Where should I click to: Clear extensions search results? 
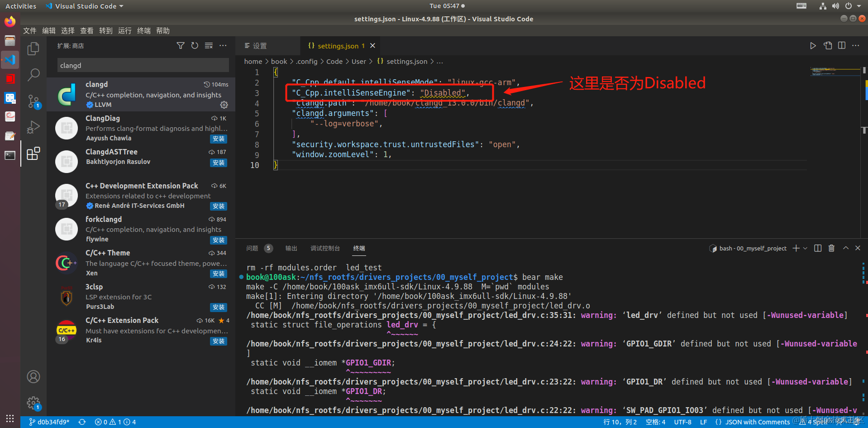(209, 46)
